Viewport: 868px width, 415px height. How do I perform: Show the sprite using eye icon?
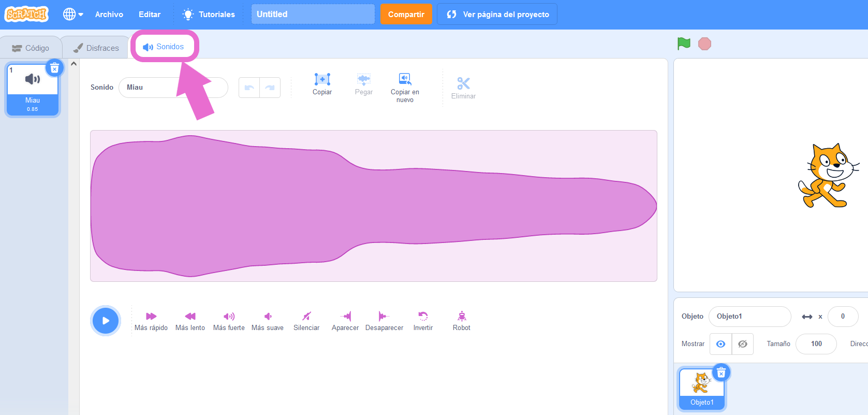720,344
